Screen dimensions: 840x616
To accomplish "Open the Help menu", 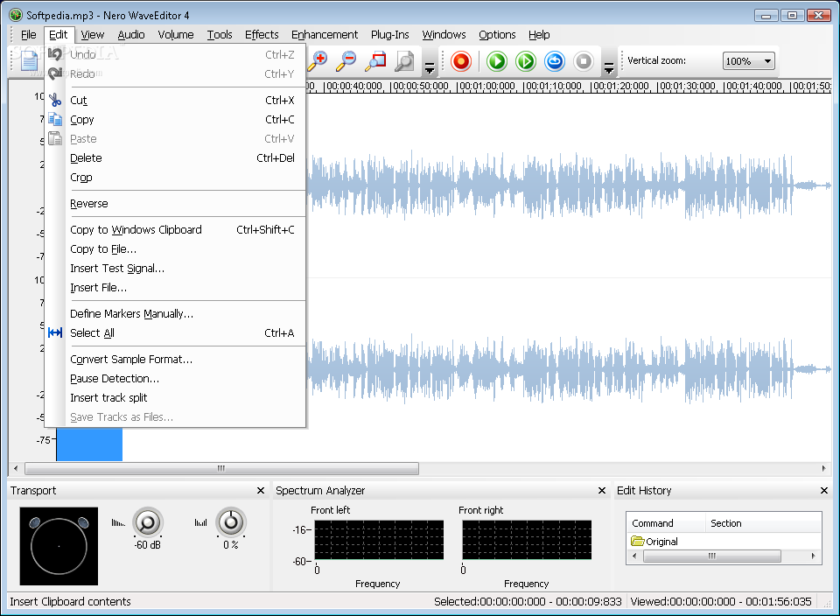I will coord(539,35).
